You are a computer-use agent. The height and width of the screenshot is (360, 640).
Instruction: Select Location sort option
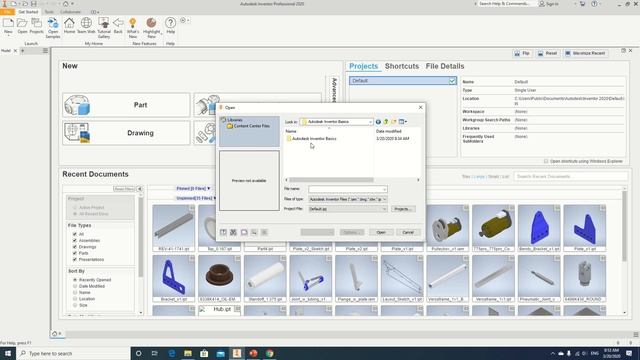(x=75, y=299)
